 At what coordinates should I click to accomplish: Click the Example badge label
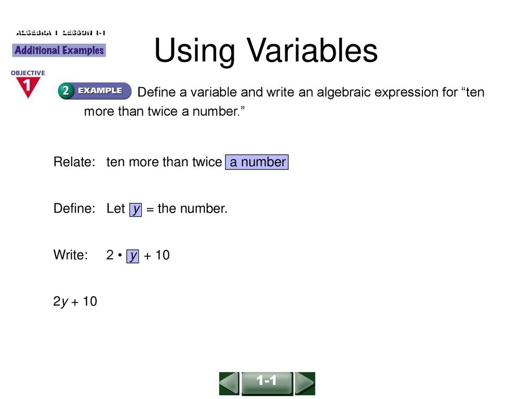coord(100,90)
